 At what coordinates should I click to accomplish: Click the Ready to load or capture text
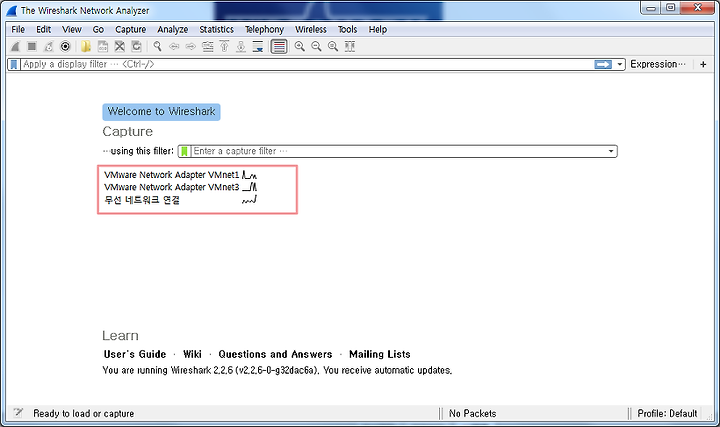coord(84,413)
